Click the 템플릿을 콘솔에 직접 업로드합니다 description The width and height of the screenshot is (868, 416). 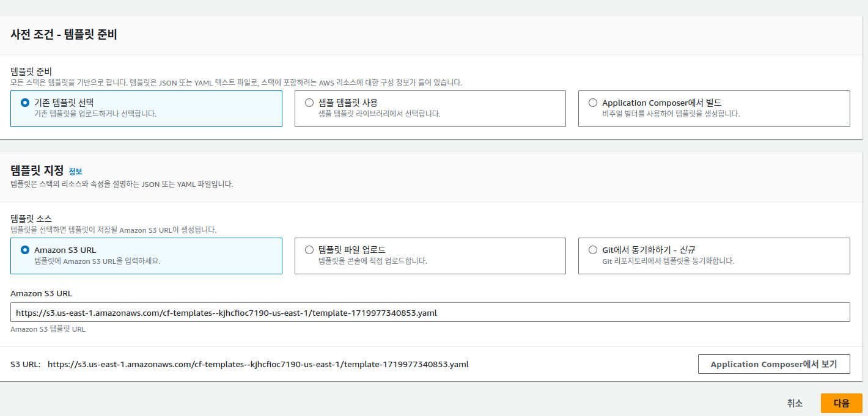click(x=372, y=261)
